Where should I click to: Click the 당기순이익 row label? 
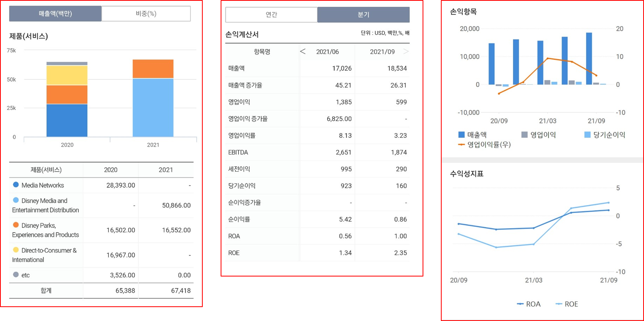tap(242, 186)
